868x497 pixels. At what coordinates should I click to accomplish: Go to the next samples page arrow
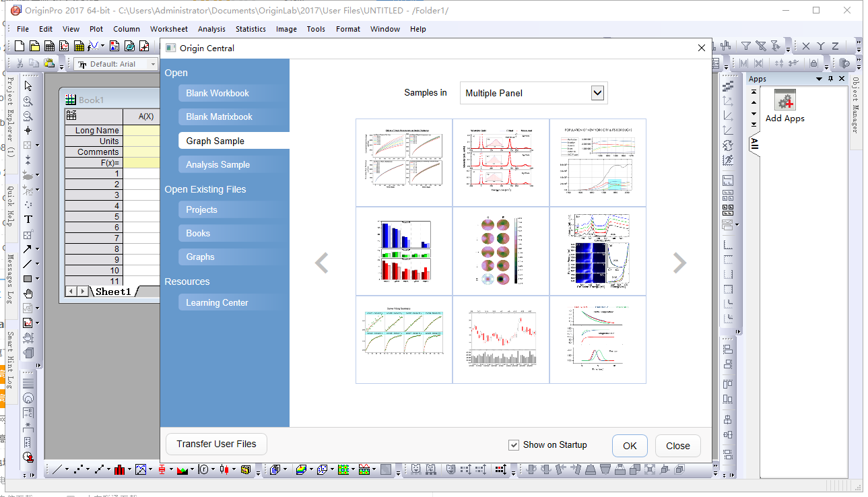click(680, 263)
